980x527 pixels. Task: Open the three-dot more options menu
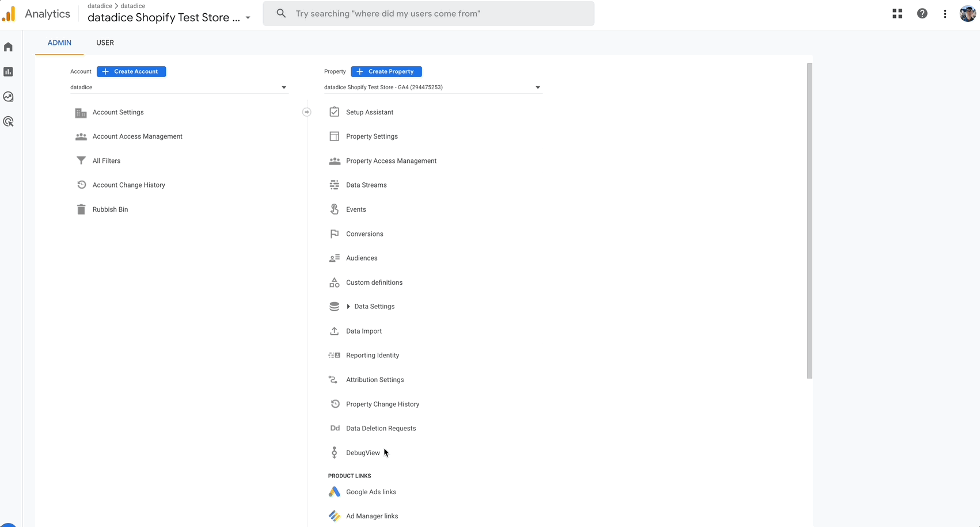tap(945, 14)
